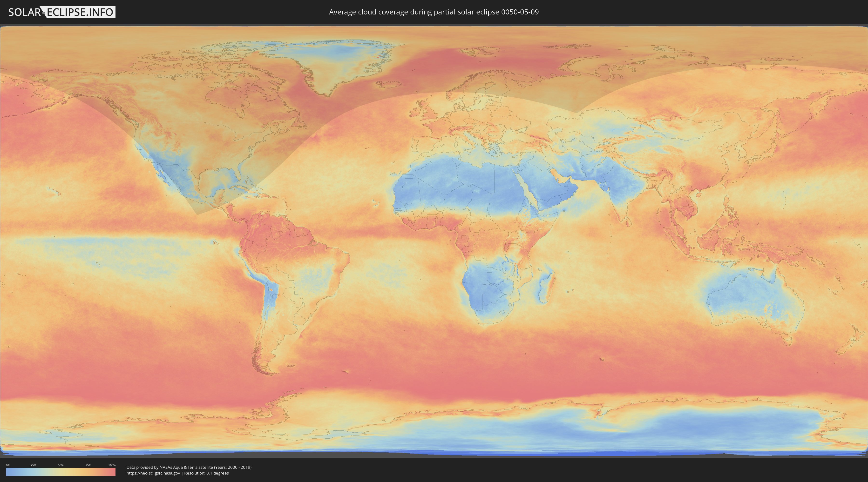Click the color legend gradient bar
Image resolution: width=868 pixels, height=482 pixels.
tap(61, 472)
